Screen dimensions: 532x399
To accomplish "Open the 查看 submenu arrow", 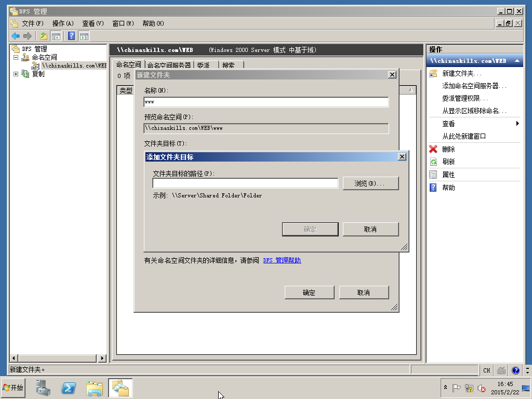I will point(517,123).
